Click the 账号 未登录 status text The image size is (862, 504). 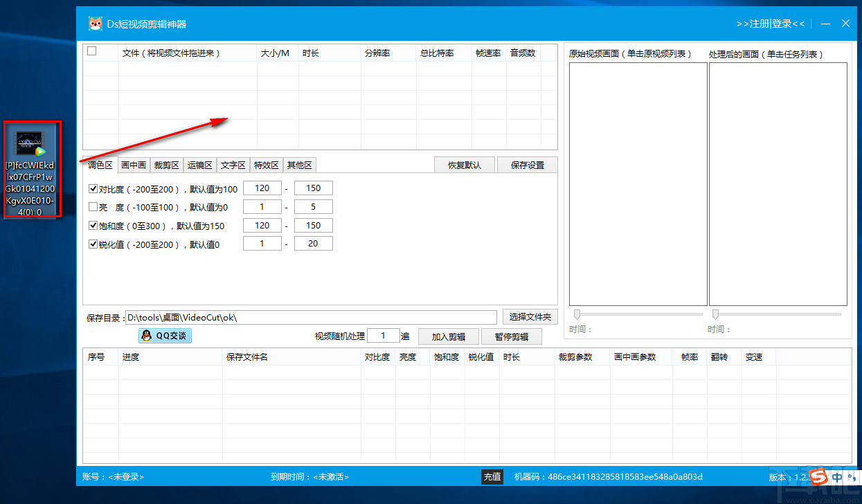click(x=113, y=477)
